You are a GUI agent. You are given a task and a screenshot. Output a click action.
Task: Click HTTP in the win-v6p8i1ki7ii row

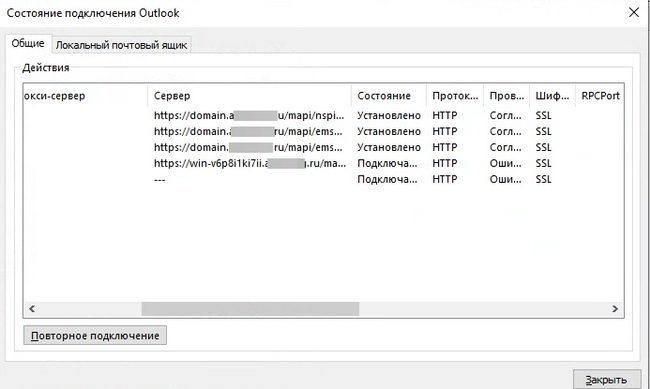coord(444,163)
